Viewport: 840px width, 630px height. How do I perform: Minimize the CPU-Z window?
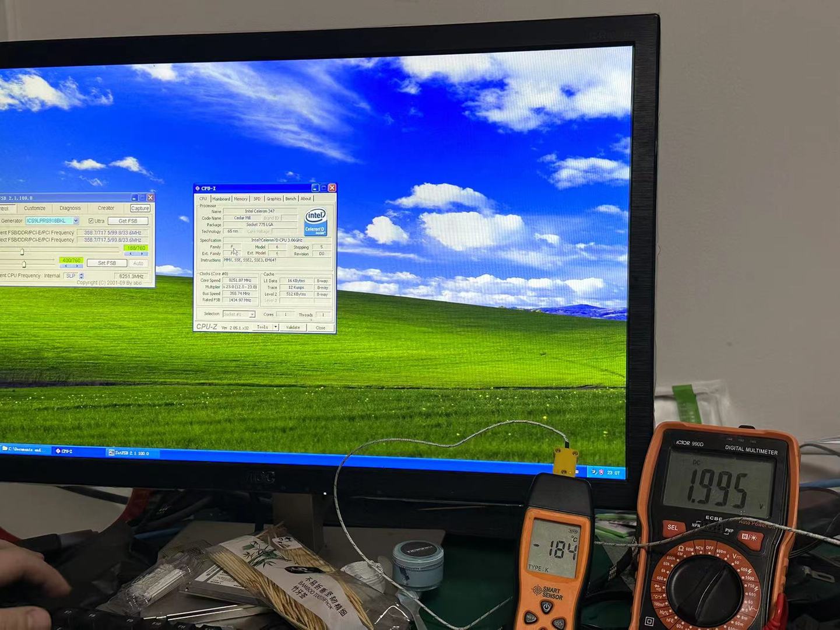tap(315, 188)
